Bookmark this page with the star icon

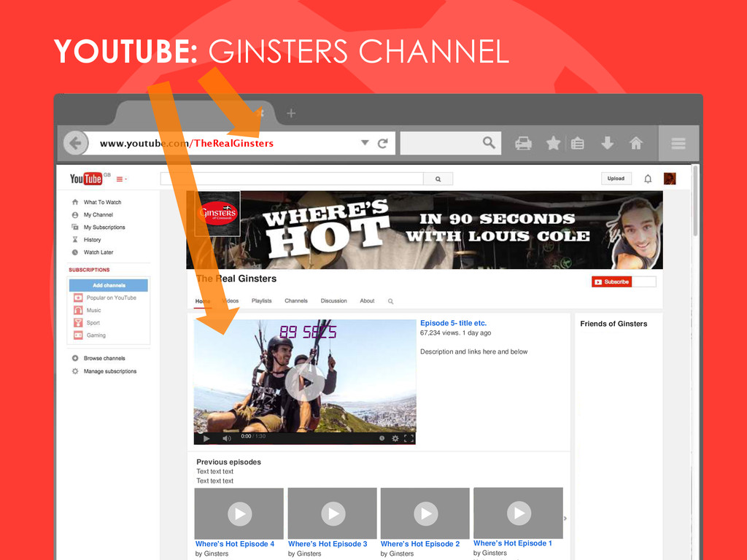553,143
